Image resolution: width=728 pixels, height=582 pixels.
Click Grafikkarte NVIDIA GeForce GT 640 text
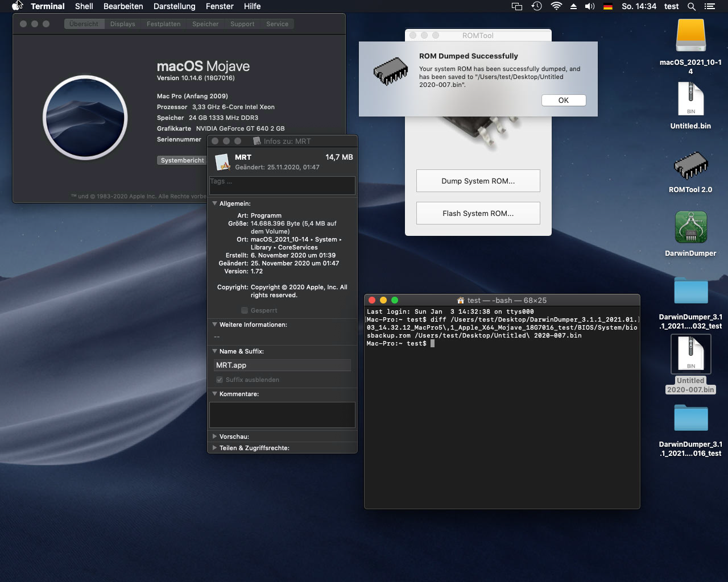221,128
